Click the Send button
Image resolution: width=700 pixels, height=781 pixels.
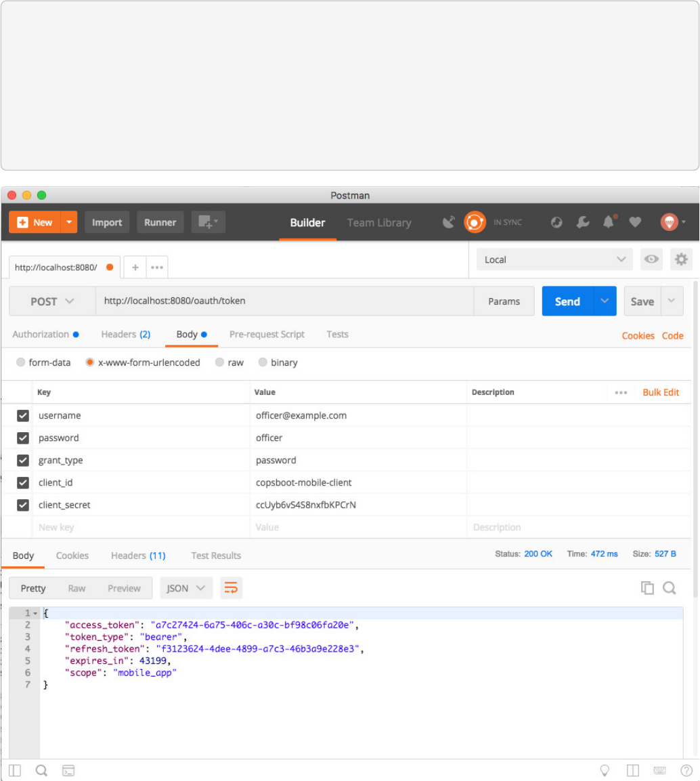[567, 301]
